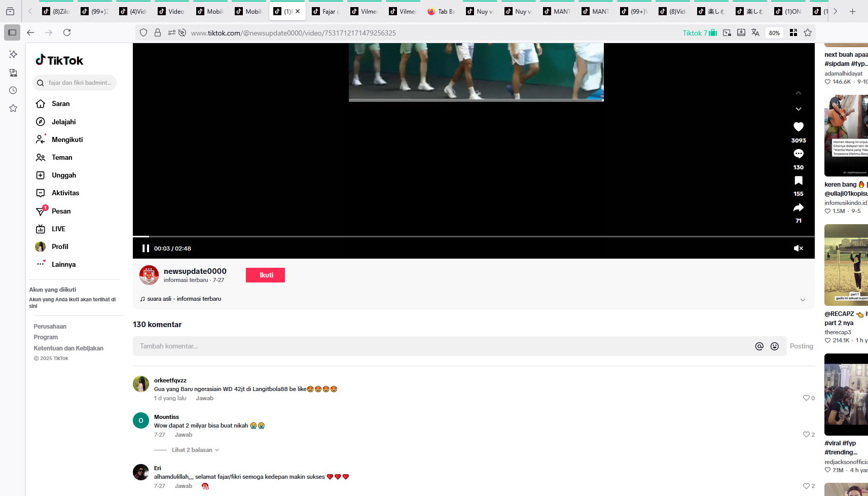The height and width of the screenshot is (496, 868).
Task: Open Perusahaan footer link
Action: click(50, 327)
